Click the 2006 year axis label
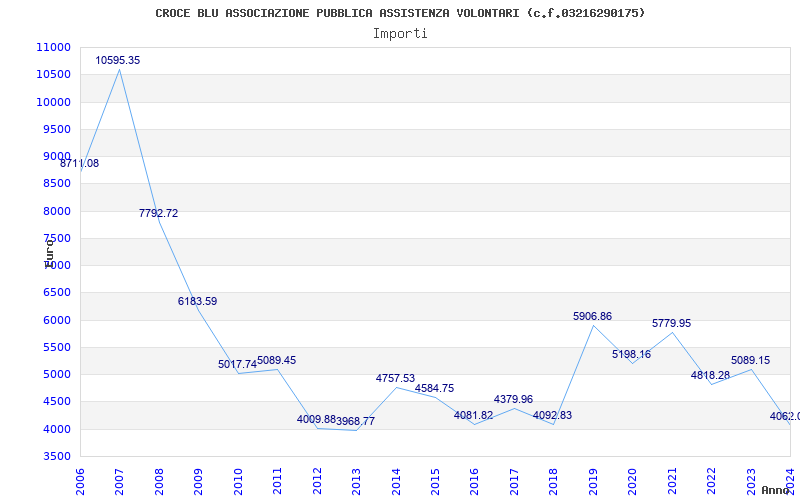 pyautogui.click(x=80, y=482)
